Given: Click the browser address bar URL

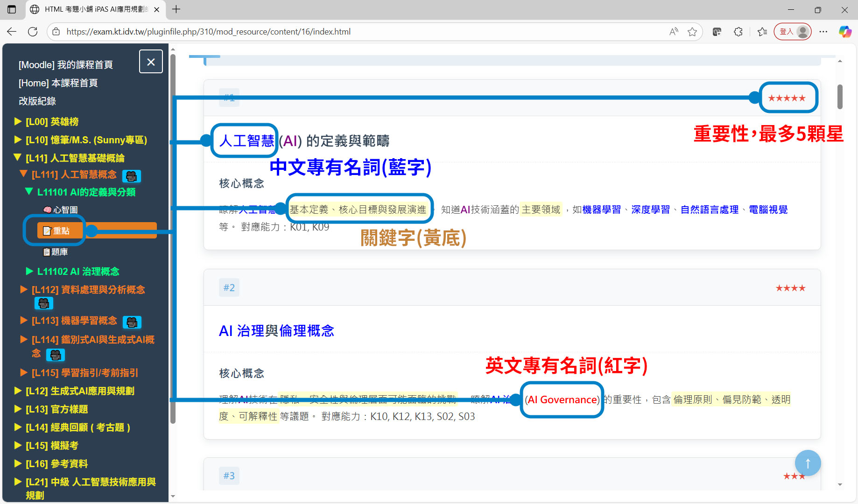Looking at the screenshot, I should tap(208, 32).
